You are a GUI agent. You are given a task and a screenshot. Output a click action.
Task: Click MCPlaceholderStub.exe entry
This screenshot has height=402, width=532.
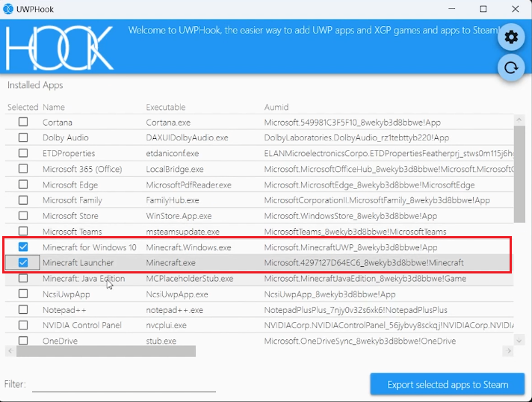pyautogui.click(x=190, y=279)
